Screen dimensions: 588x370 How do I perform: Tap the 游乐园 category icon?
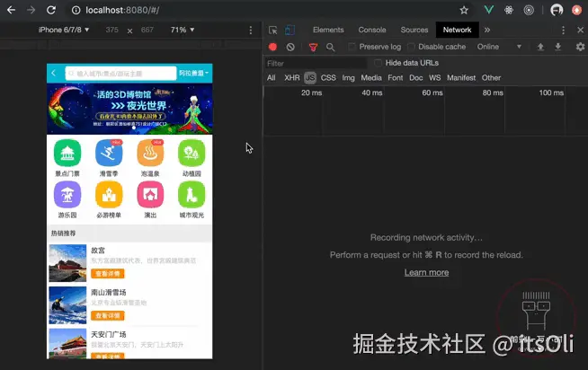pos(67,194)
